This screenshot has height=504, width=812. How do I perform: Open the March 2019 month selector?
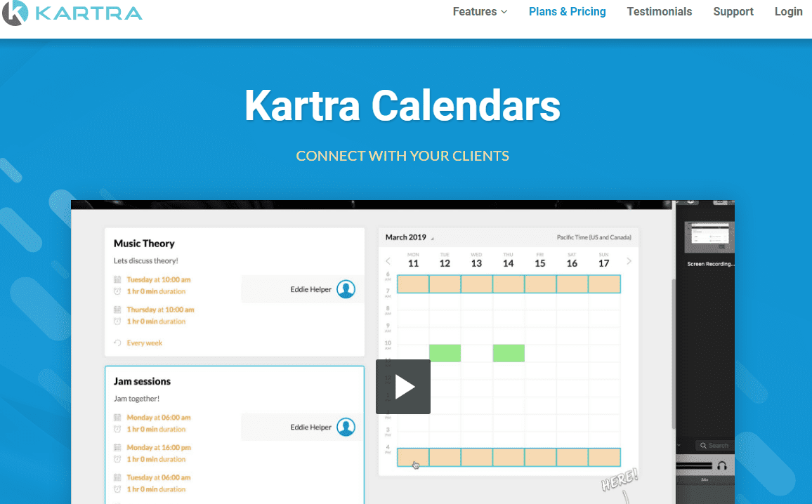point(407,237)
